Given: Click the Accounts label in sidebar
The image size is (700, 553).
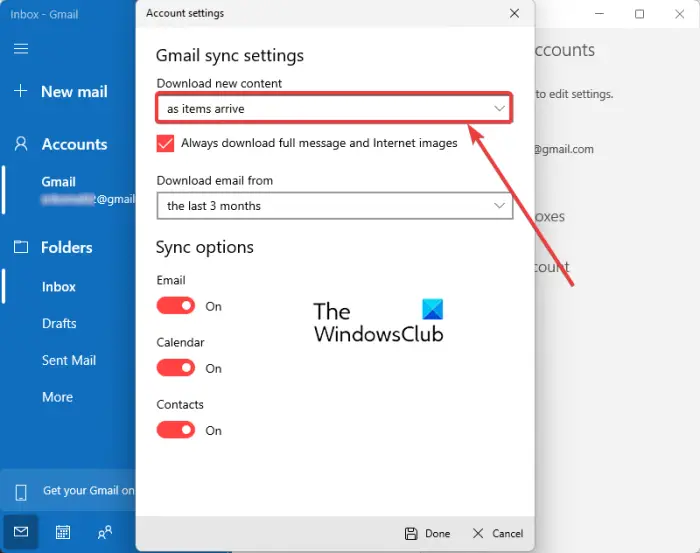Looking at the screenshot, I should (75, 144).
